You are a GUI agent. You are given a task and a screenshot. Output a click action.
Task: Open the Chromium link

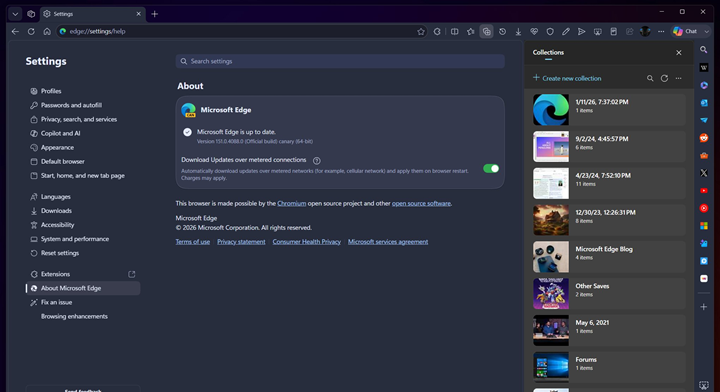(x=292, y=203)
